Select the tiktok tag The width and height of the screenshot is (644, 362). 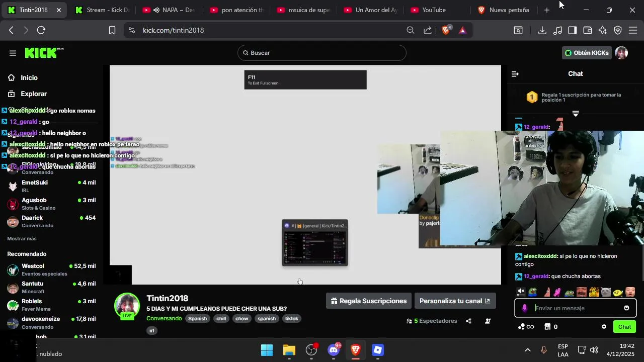click(292, 319)
